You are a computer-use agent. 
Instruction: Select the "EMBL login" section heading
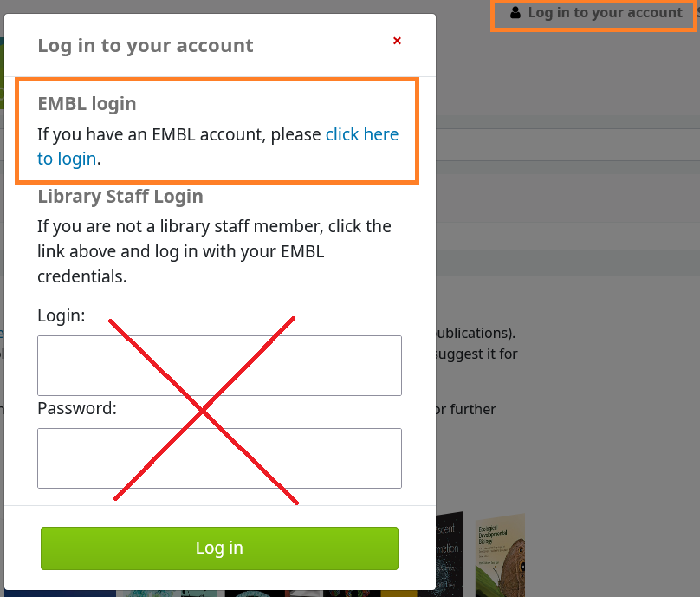[87, 103]
